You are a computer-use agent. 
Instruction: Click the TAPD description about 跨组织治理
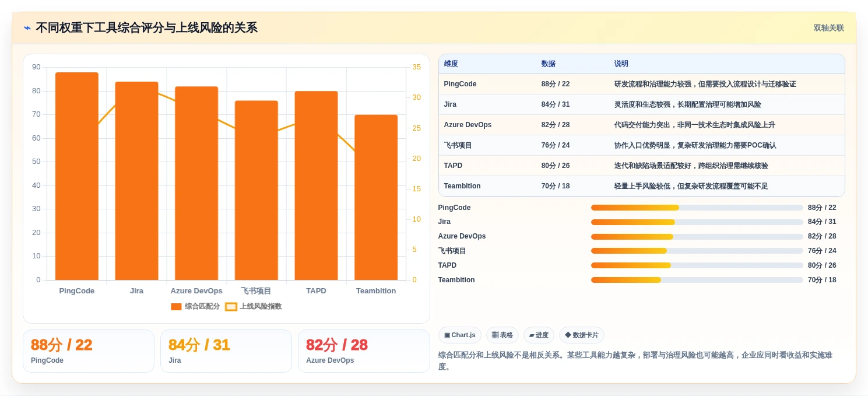point(691,166)
